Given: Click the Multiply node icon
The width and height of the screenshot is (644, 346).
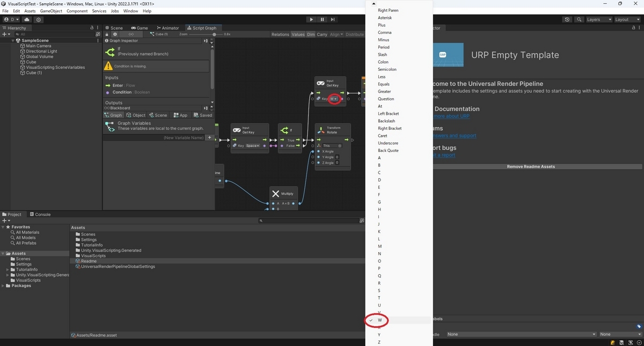Looking at the screenshot, I should point(275,194).
